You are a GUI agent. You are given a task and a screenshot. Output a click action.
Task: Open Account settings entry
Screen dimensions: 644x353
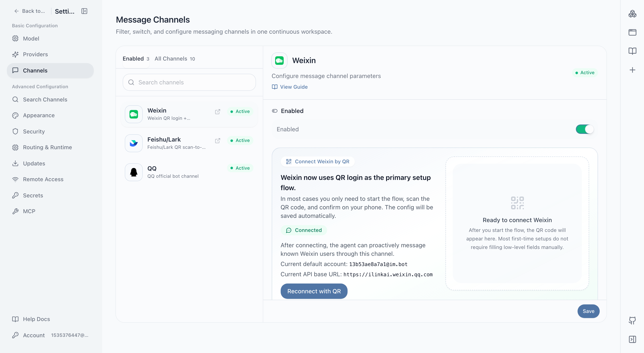[50, 335]
